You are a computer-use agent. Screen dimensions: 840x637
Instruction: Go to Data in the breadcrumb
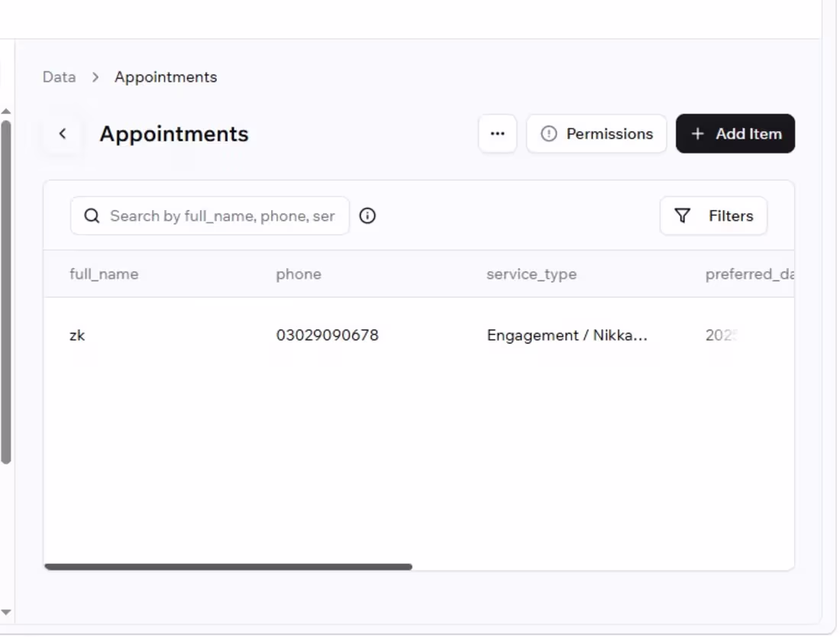(59, 77)
